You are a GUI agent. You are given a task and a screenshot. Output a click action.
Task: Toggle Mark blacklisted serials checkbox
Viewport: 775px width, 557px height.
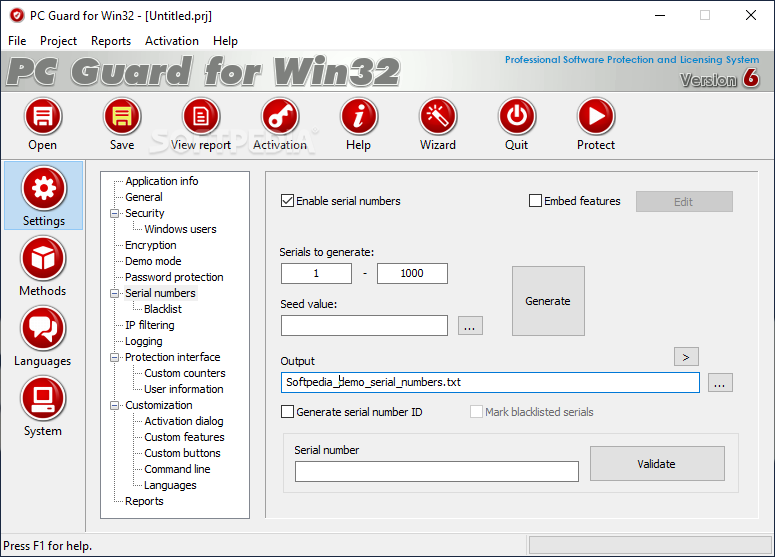pyautogui.click(x=476, y=412)
